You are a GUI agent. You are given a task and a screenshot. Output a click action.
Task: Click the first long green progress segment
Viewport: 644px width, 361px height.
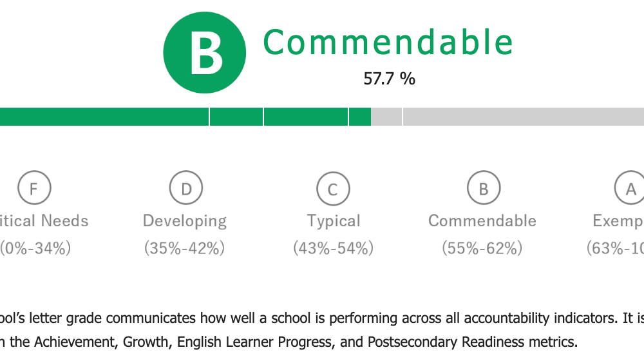(x=104, y=117)
